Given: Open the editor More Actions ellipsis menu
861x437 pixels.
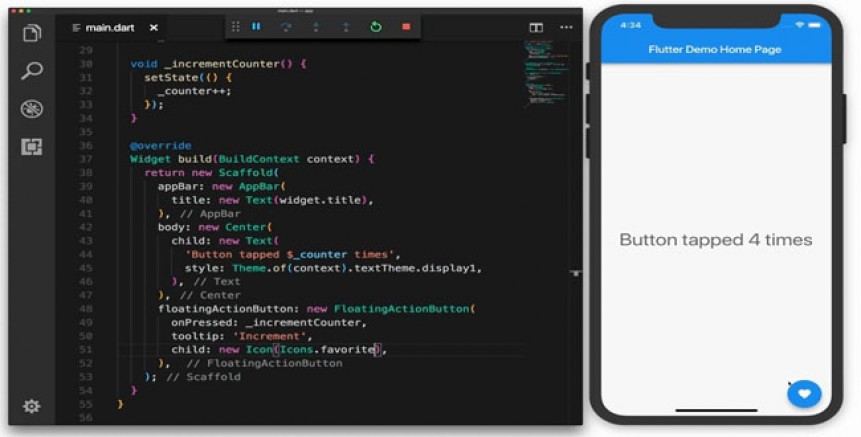Looking at the screenshot, I should 566,27.
